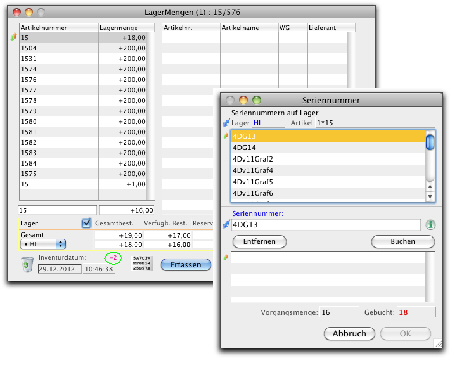Select article row 1531
This screenshot has width=454, height=366.
tap(83, 58)
